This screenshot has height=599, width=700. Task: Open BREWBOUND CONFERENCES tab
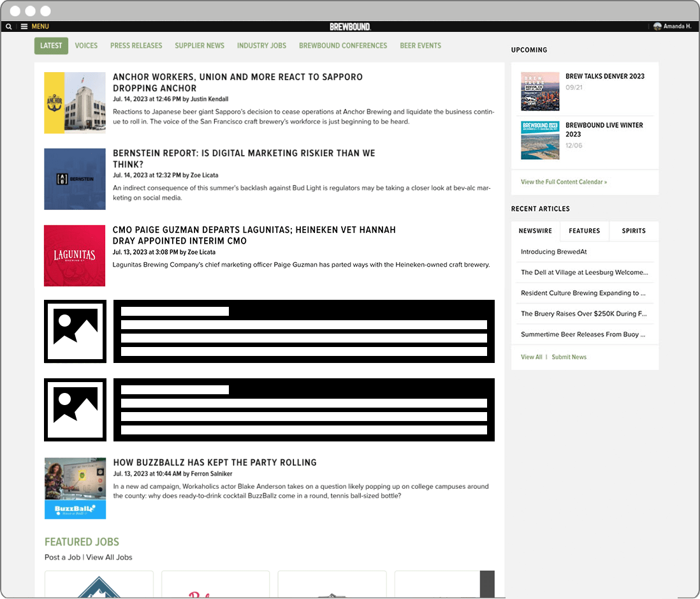tap(343, 45)
